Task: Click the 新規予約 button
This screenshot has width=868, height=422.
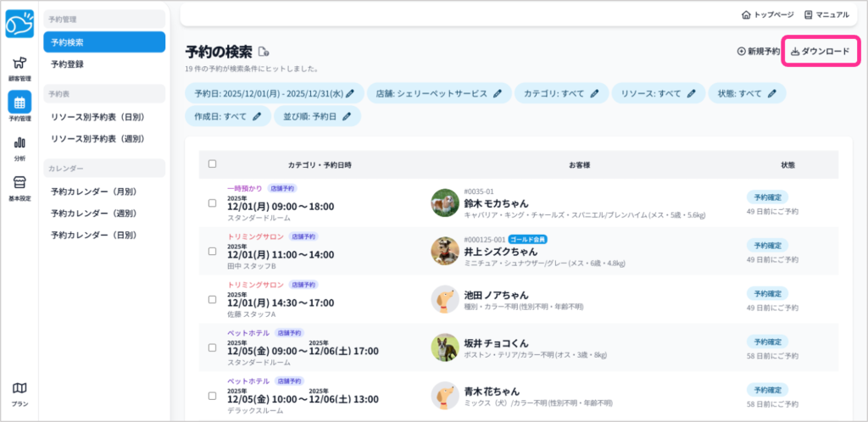Action: (758, 52)
